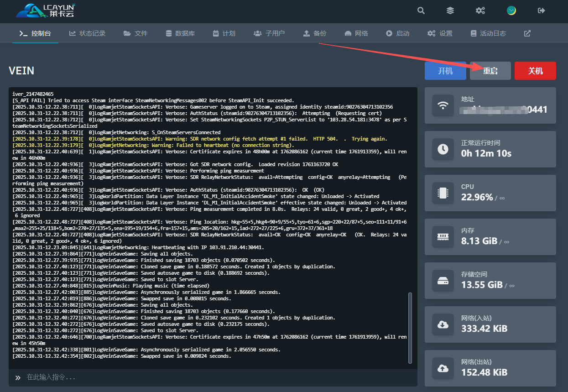The width and height of the screenshot is (568, 392).
Task: Click the Lcayun logo
Action: point(46,10)
